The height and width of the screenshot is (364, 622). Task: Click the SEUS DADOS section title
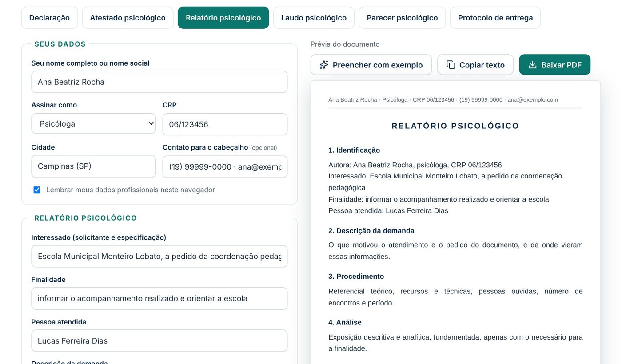60,44
